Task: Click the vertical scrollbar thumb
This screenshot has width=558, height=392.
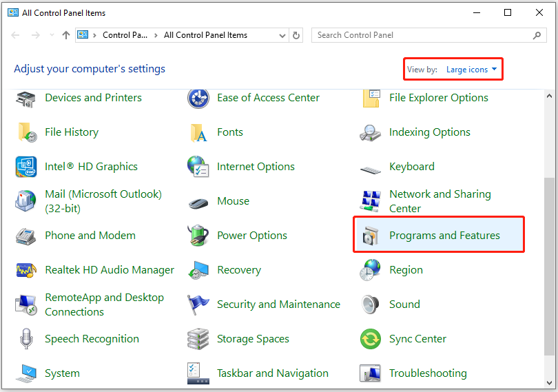Action: point(549,267)
